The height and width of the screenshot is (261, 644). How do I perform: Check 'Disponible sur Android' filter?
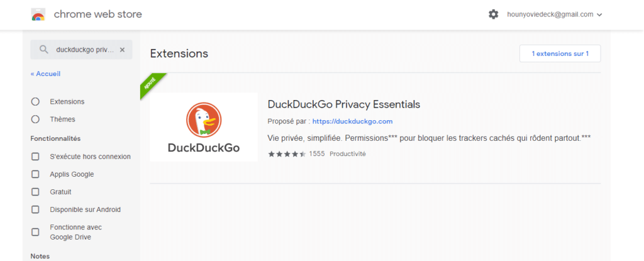click(35, 209)
